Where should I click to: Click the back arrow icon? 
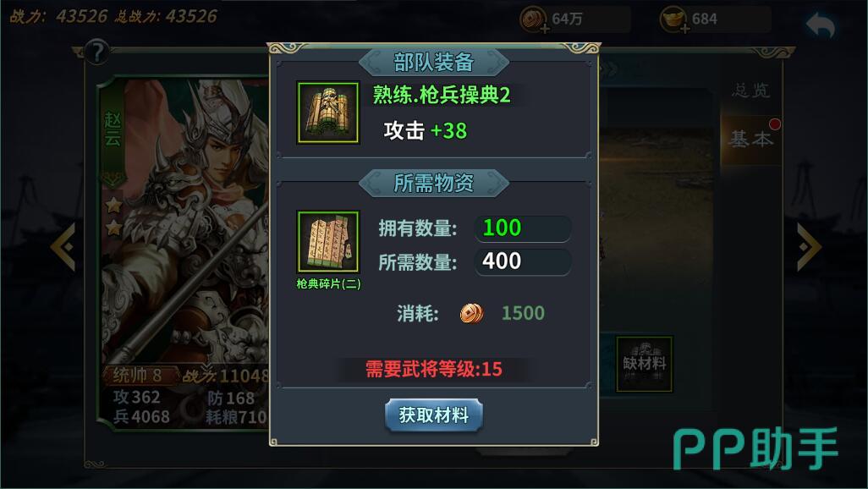click(x=821, y=25)
